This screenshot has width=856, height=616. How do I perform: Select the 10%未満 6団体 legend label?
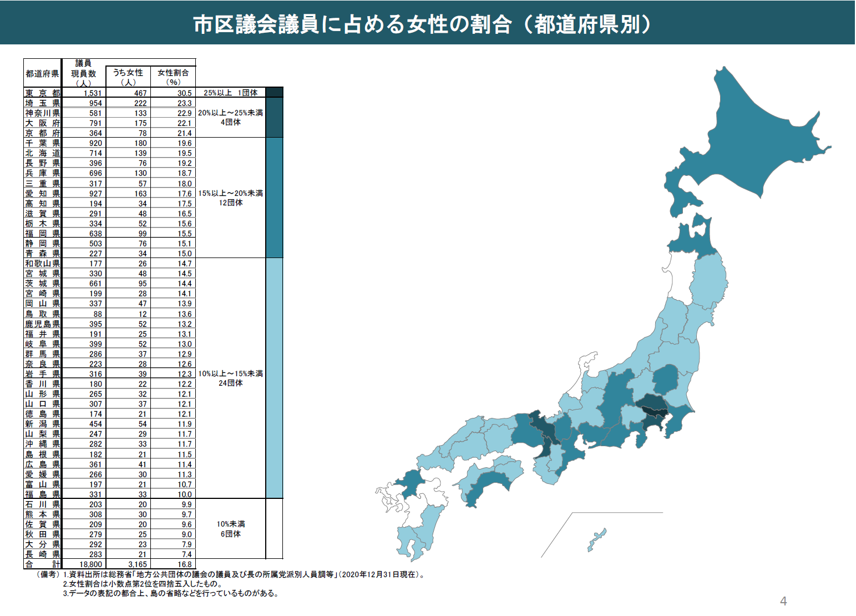coord(231,529)
